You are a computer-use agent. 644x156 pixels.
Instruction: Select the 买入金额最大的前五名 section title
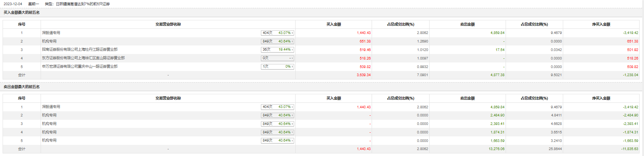pos(22,13)
